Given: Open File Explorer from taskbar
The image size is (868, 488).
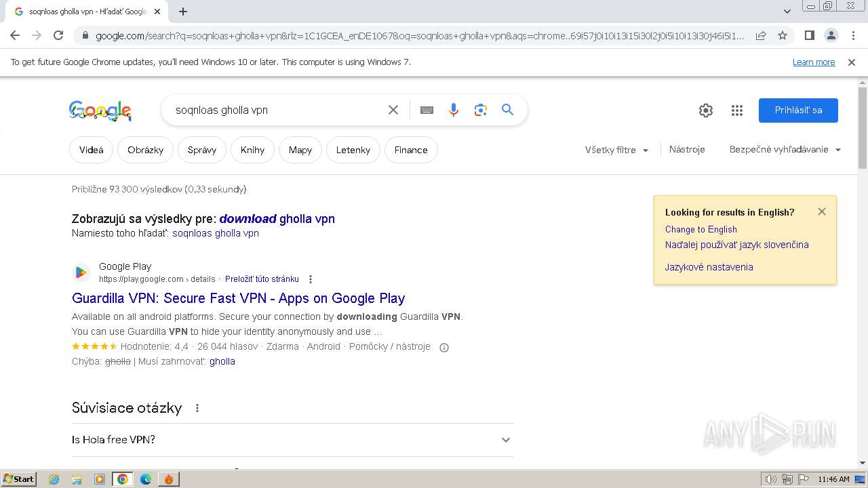Looking at the screenshot, I should coord(77,479).
